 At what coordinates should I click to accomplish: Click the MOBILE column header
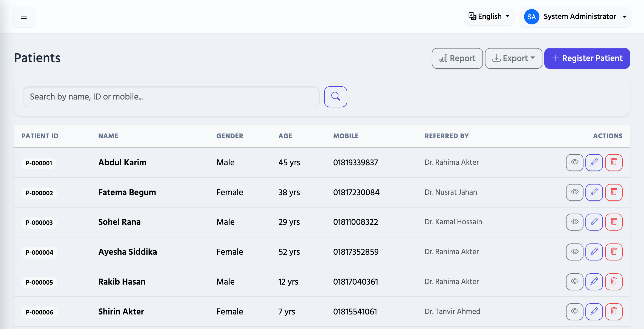(x=346, y=136)
